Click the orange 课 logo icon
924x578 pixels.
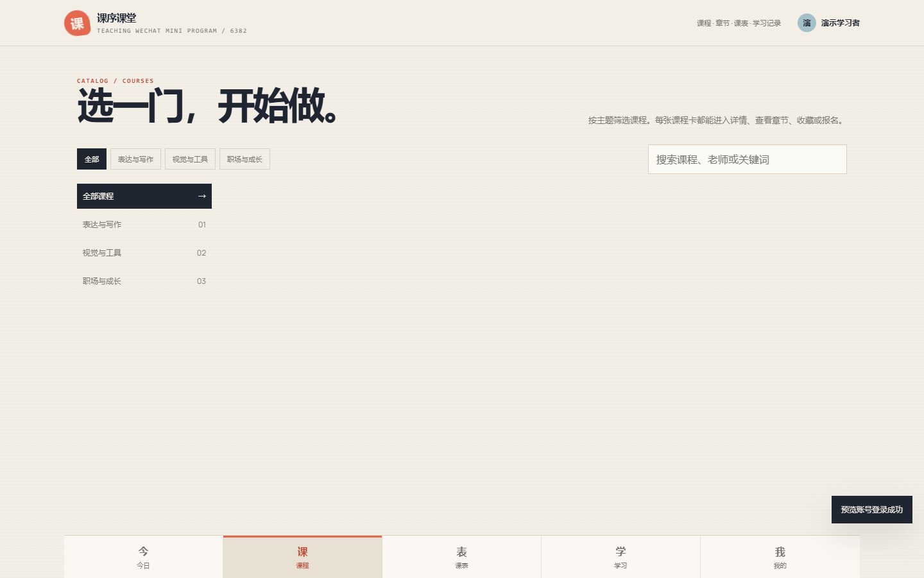coord(77,23)
